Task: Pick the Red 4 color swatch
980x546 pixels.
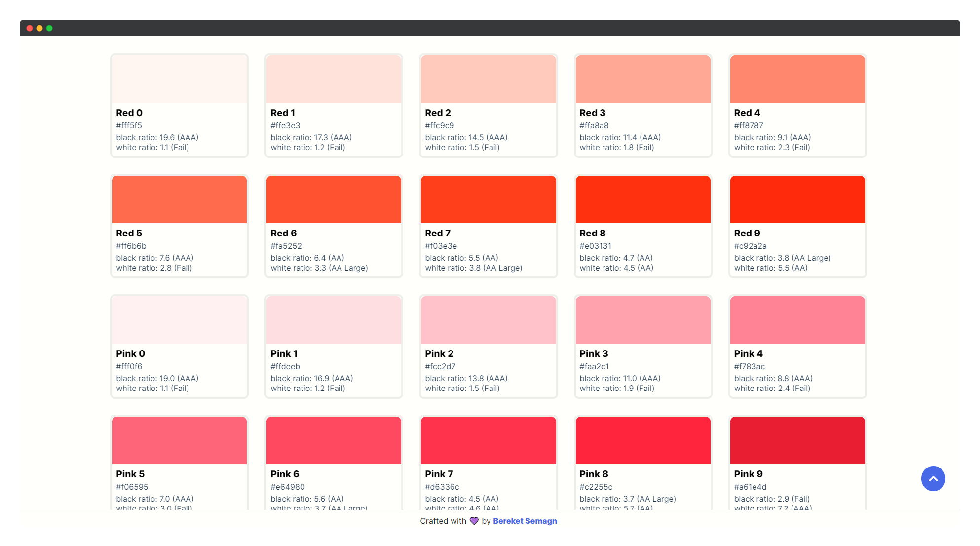Action: point(797,79)
